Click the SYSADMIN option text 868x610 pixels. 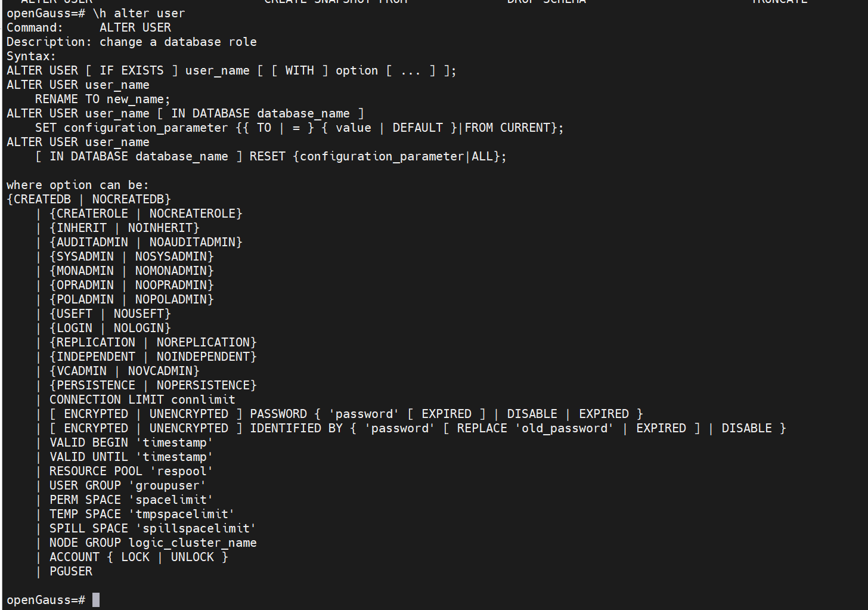pyautogui.click(x=85, y=256)
